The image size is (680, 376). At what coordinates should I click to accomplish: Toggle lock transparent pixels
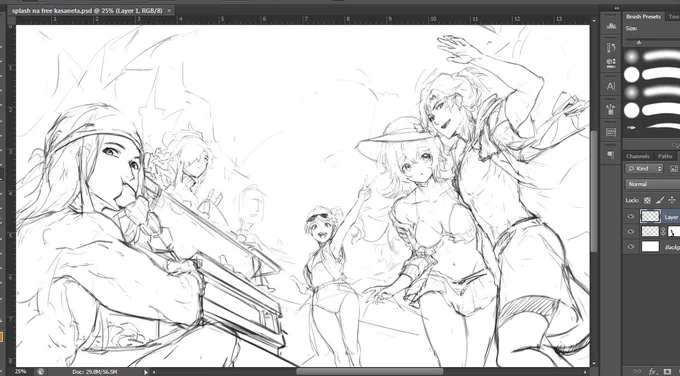click(x=647, y=200)
